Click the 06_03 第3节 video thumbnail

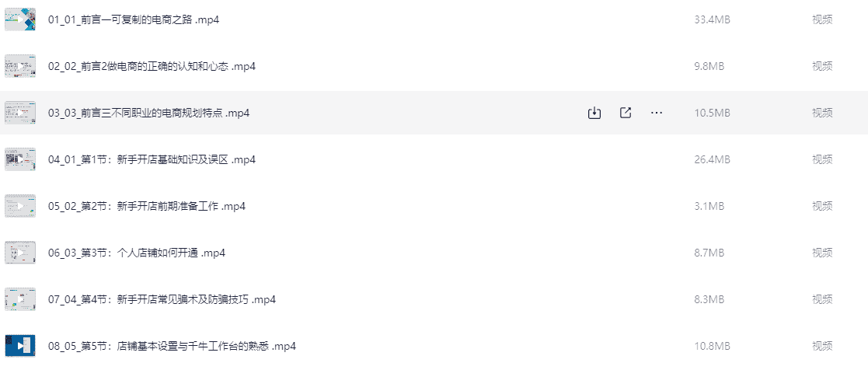click(x=20, y=253)
